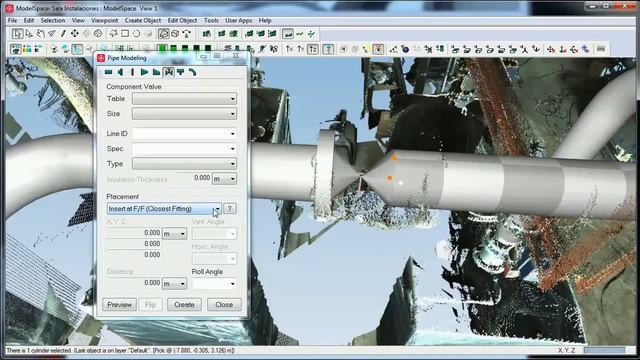Click the tee fitting icon in Pipe Modeling
Viewport: 640px width, 360px height.
click(180, 72)
